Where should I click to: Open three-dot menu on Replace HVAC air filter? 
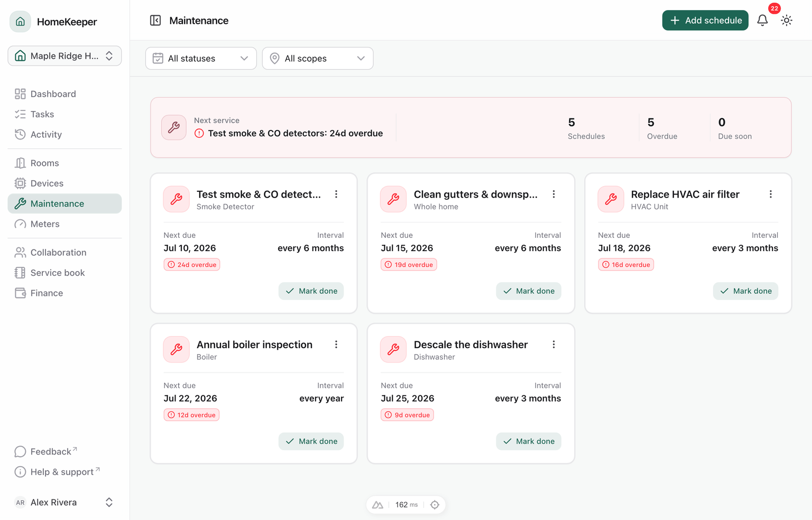click(x=771, y=194)
